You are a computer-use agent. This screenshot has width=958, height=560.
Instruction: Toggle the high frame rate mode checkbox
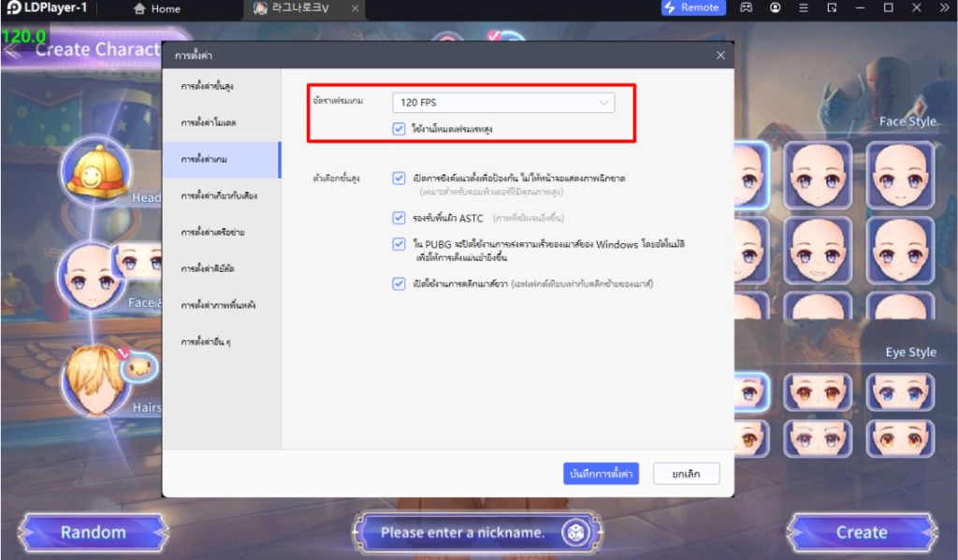(x=399, y=129)
